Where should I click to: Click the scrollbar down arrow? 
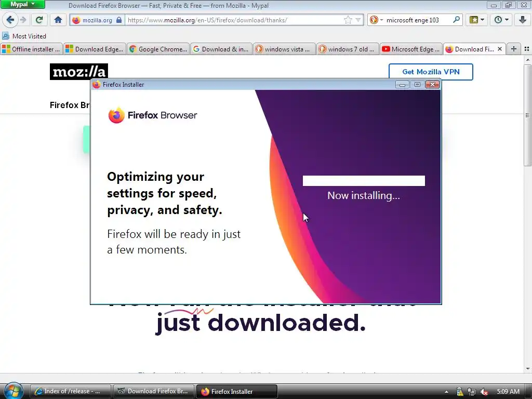(528, 369)
